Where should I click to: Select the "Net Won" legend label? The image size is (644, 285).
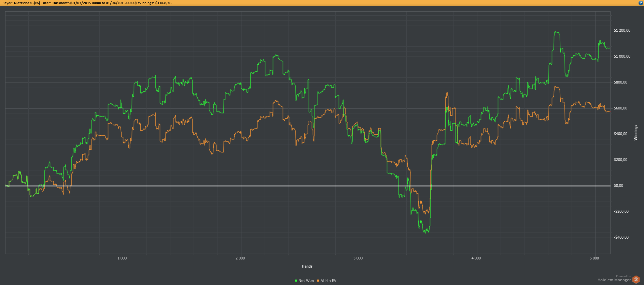coord(306,281)
